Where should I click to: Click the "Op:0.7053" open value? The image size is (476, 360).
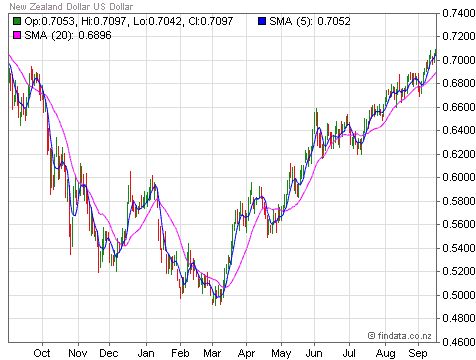click(49, 22)
